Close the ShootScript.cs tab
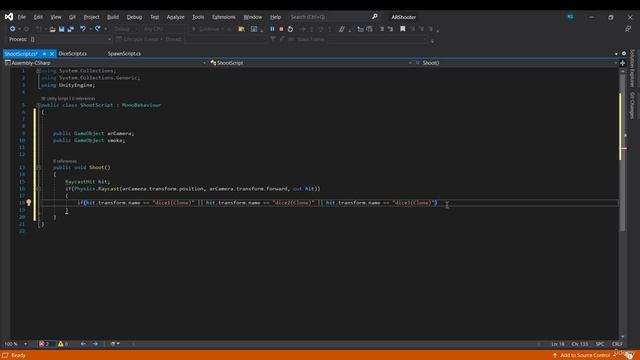Viewport: 640px width, 360px height. [x=52, y=54]
